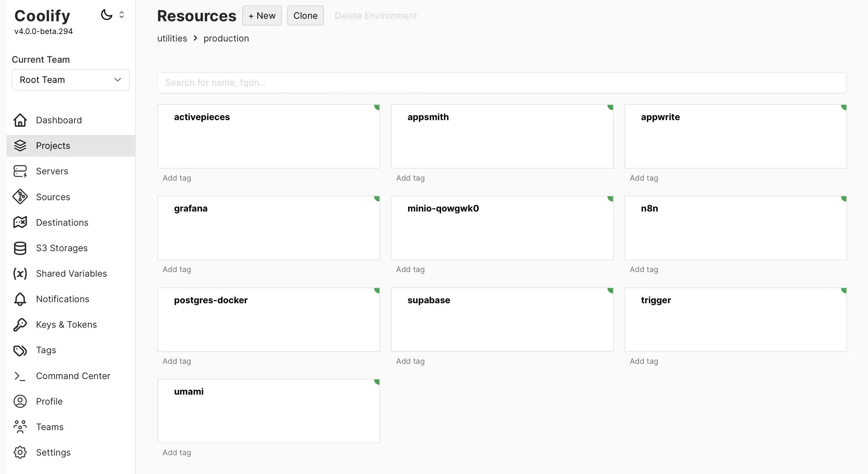Click Add tag under supabase
This screenshot has height=474, width=868.
pyautogui.click(x=410, y=361)
